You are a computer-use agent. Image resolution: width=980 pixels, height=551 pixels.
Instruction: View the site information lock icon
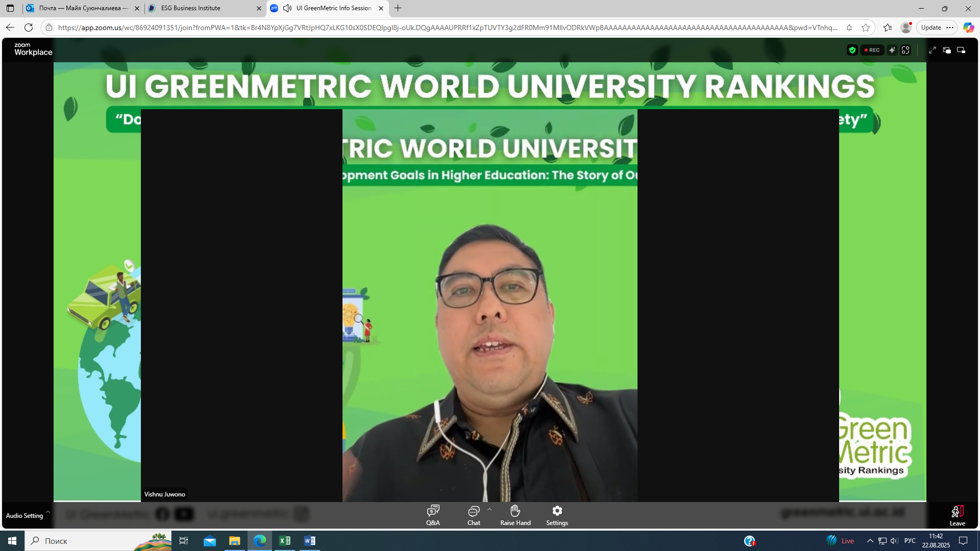pyautogui.click(x=49, y=28)
